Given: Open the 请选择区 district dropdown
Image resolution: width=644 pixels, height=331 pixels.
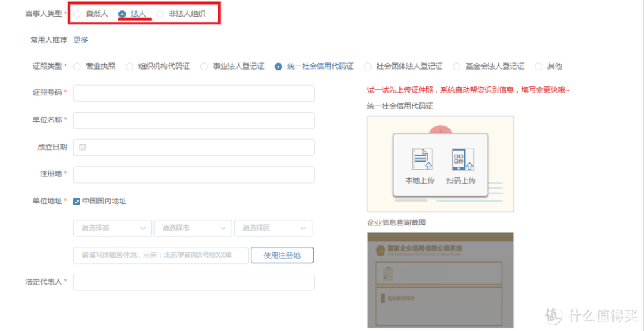Looking at the screenshot, I should point(273,228).
